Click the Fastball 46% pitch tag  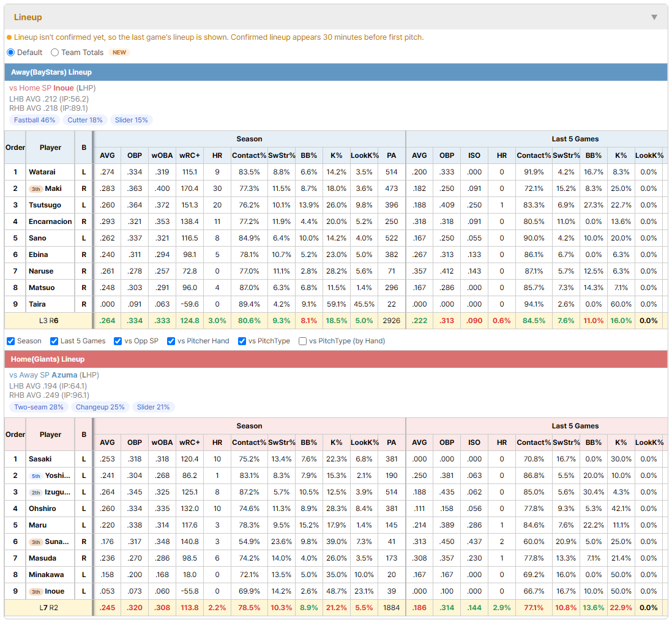[x=34, y=120]
